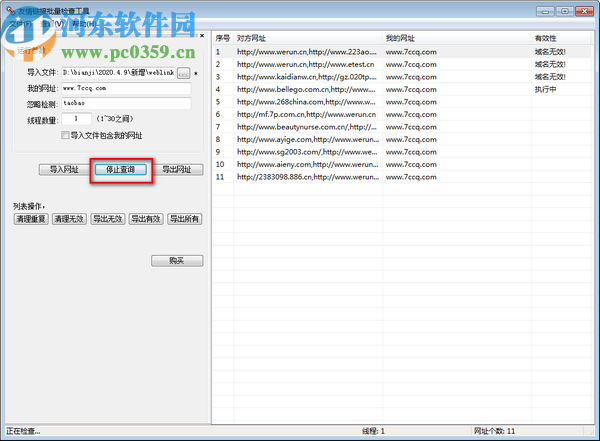Select row 9 with www.sg2003.com URL
Image resolution: width=600 pixels, height=441 pixels.
click(x=402, y=152)
